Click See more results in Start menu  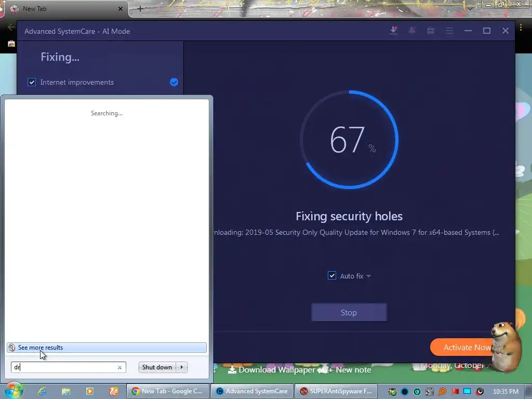[41, 348]
